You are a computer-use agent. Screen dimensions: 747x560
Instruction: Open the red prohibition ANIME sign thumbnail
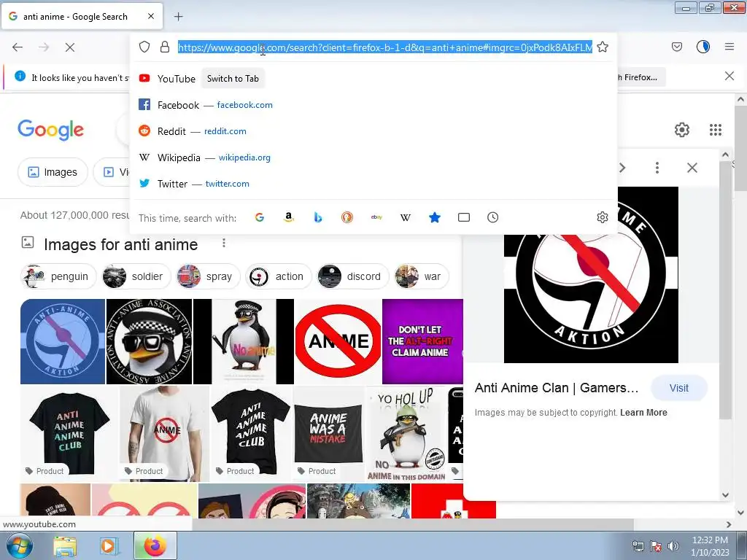point(338,341)
